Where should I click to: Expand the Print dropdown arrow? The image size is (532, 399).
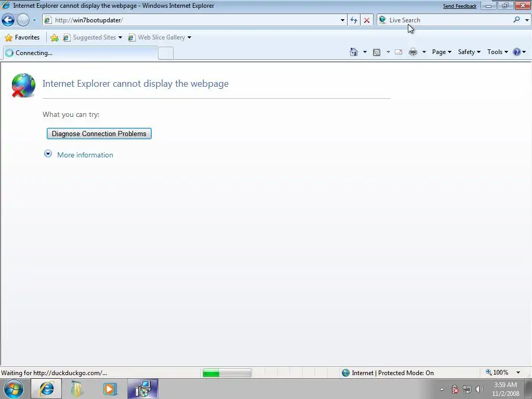[x=424, y=52]
